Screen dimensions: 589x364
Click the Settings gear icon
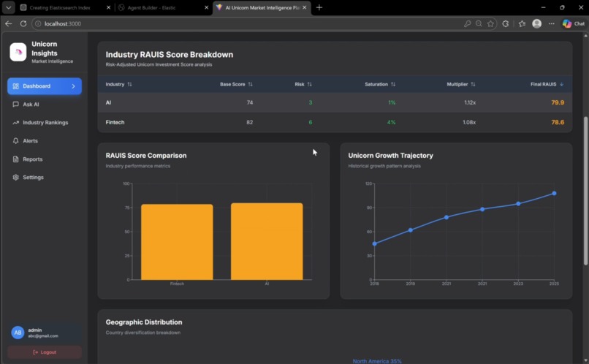[15, 178]
